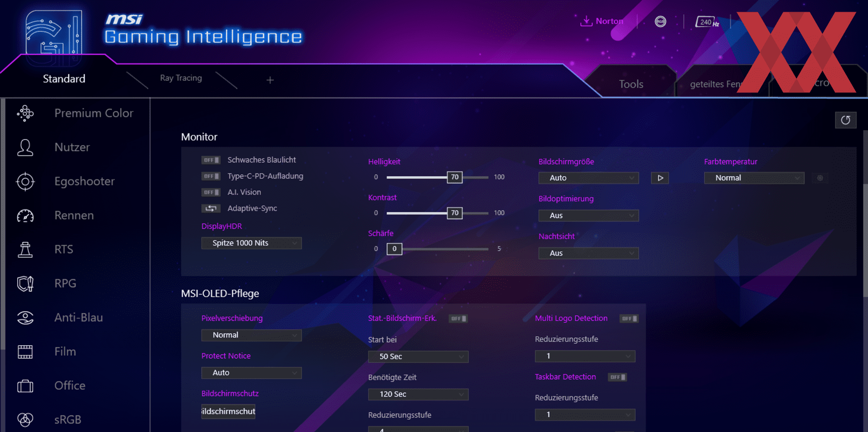Open the RGB lighting icon in header
Viewport: 868px width, 432px height.
click(x=660, y=21)
